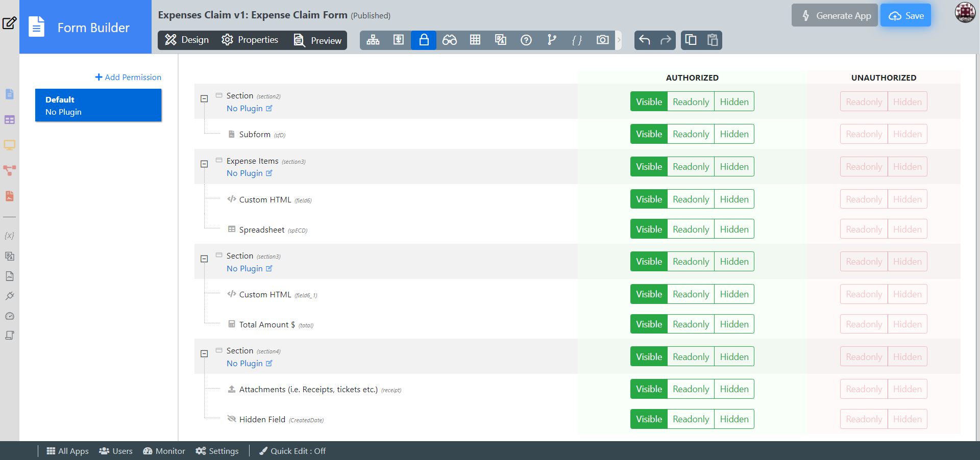Set Subform authorized permission to Readonly
The image size is (980, 460).
coord(691,134)
